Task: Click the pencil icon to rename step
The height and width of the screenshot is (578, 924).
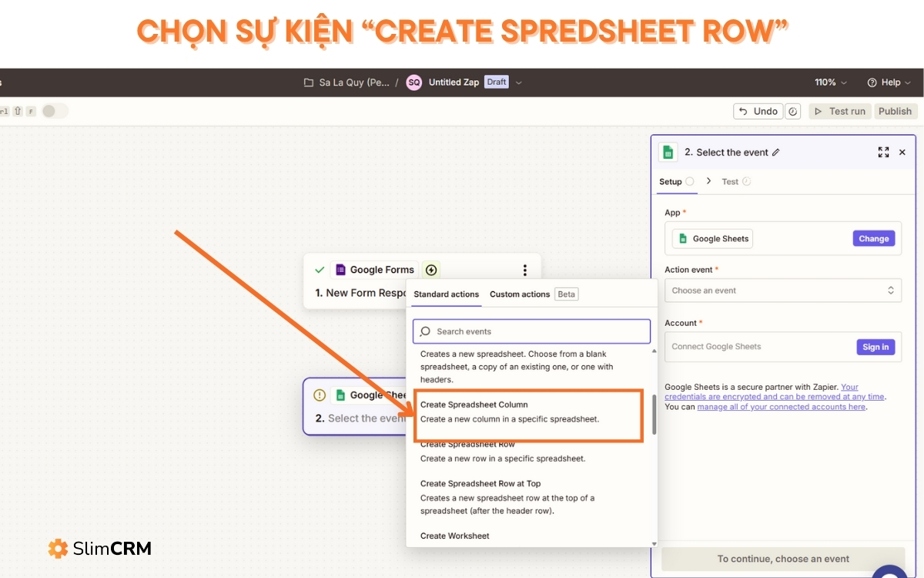Action: click(x=775, y=153)
